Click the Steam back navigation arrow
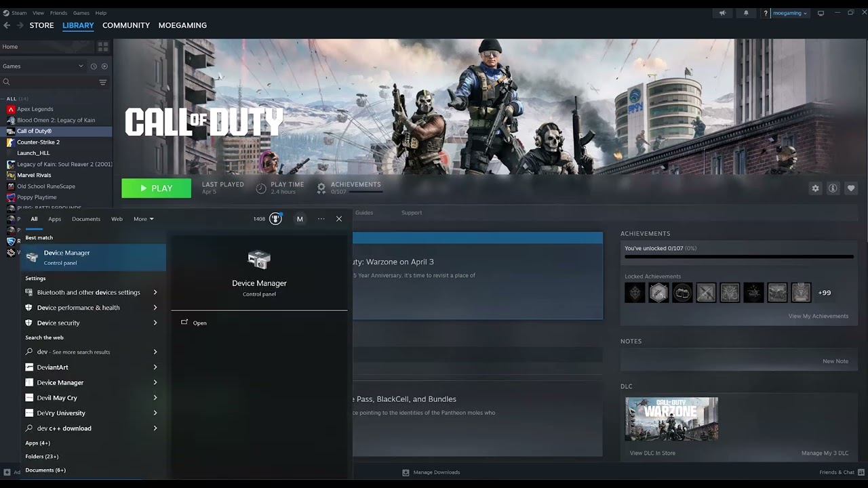 [x=7, y=25]
